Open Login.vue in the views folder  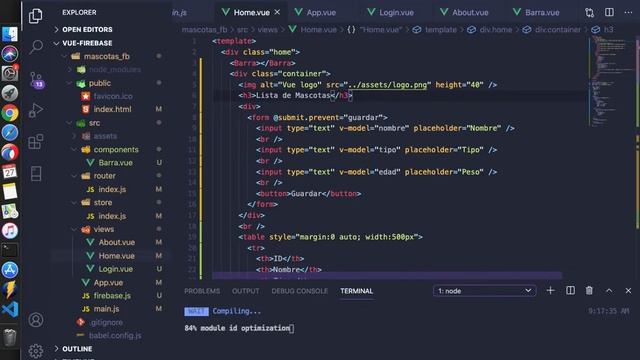click(x=116, y=269)
